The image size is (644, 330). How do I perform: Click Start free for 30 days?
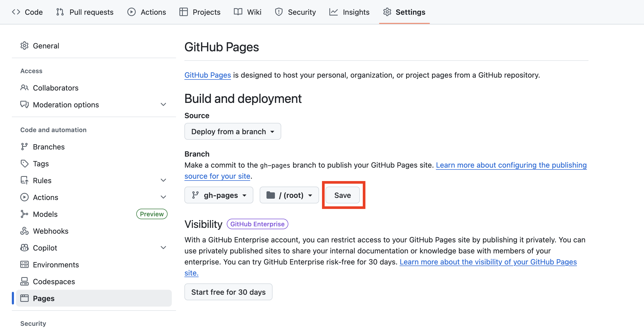point(228,292)
